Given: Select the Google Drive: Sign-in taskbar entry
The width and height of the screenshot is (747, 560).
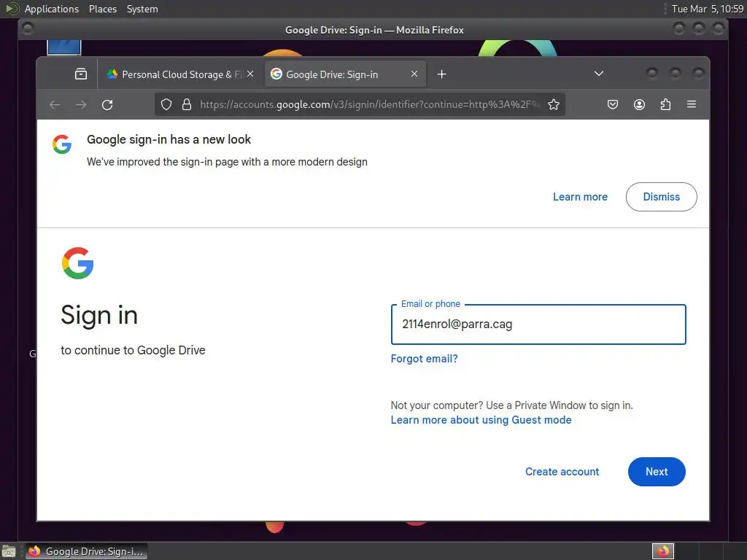Looking at the screenshot, I should (86, 551).
